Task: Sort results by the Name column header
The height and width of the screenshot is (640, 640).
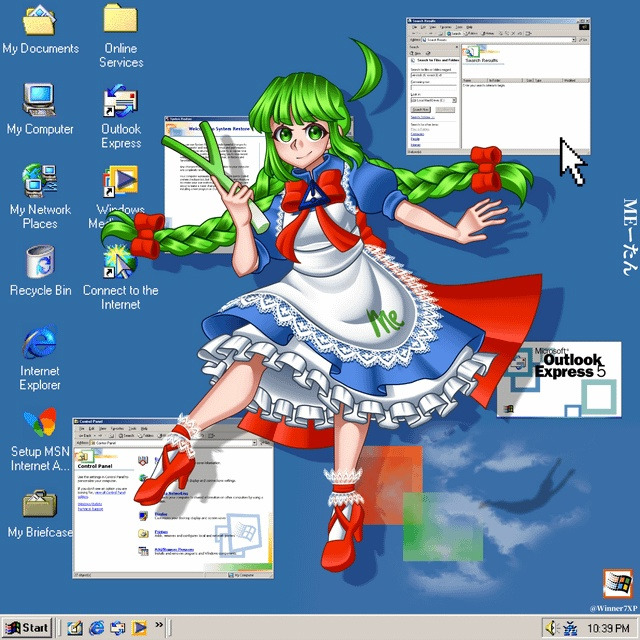Action: click(474, 80)
